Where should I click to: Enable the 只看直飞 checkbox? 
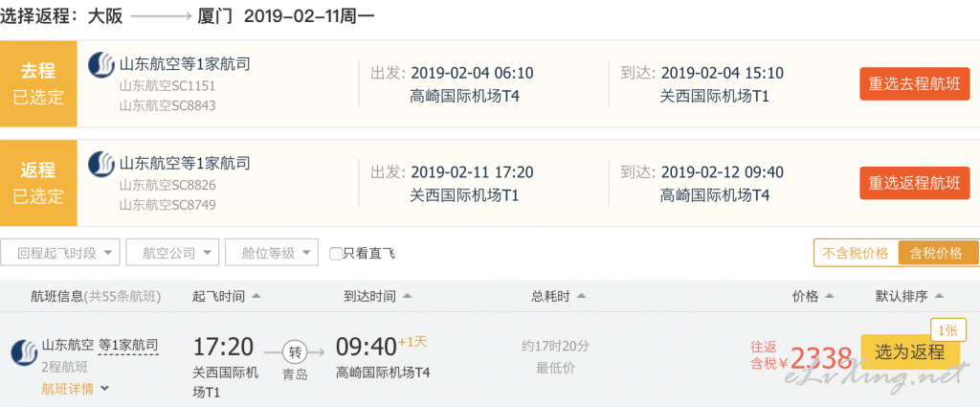pyautogui.click(x=336, y=254)
